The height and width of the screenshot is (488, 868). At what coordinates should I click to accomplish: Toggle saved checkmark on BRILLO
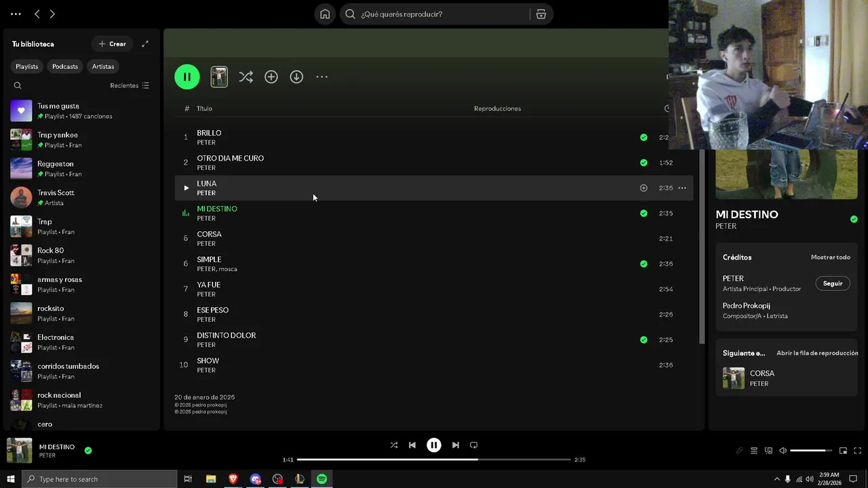pyautogui.click(x=644, y=138)
